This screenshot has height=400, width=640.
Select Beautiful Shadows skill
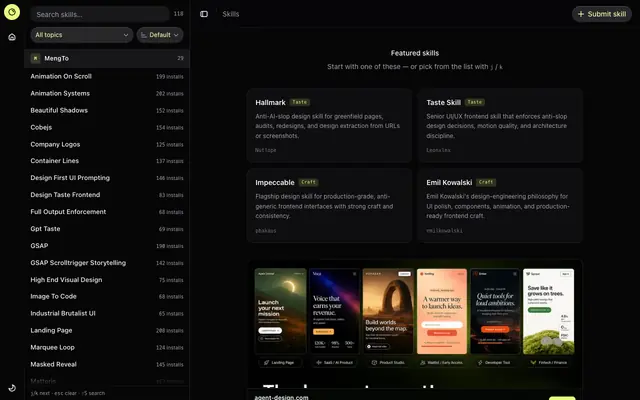[107, 111]
